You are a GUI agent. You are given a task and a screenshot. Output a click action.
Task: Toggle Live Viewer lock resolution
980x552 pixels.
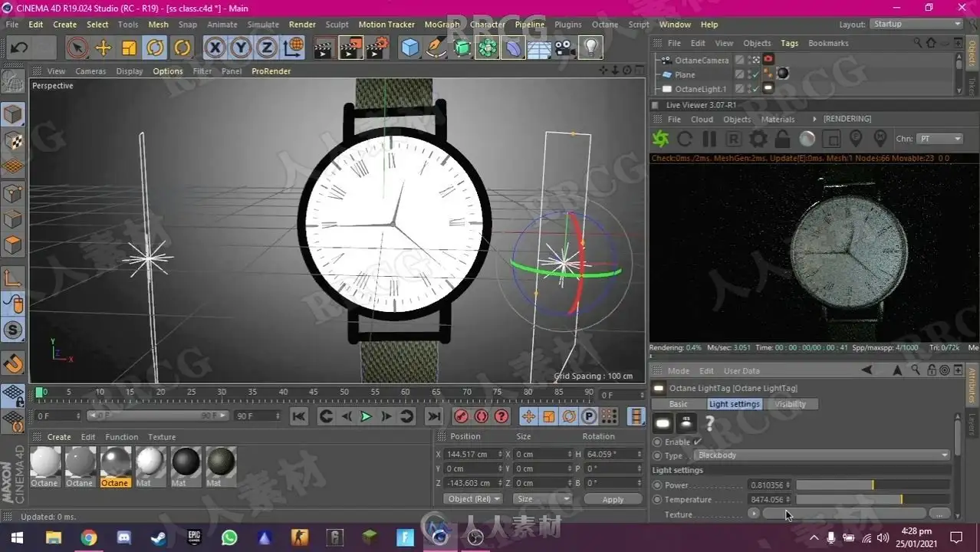[x=783, y=139]
